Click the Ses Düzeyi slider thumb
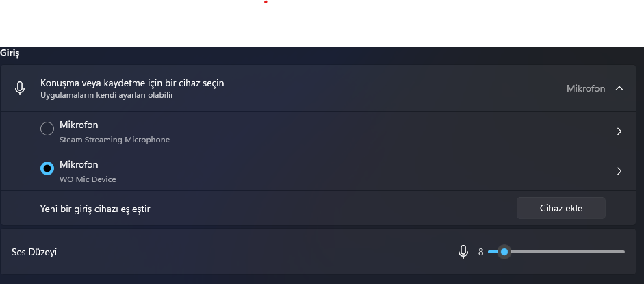The image size is (644, 284). [x=504, y=252]
